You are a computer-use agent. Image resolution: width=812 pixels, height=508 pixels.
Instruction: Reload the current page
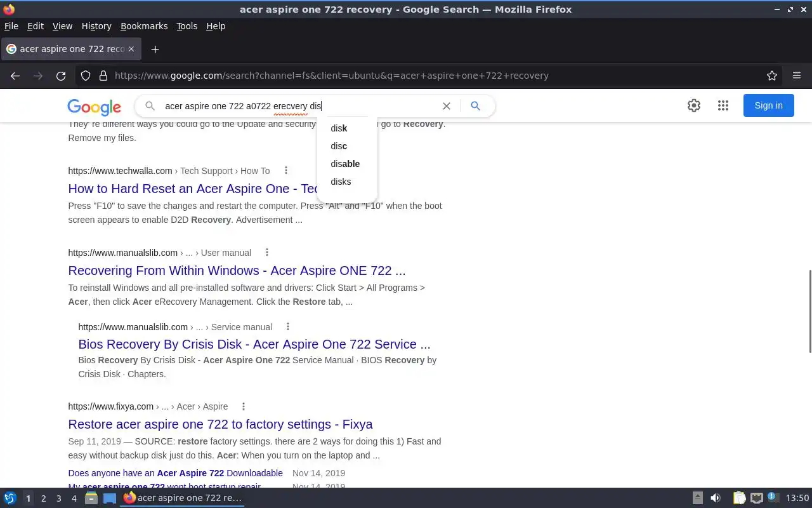tap(61, 76)
